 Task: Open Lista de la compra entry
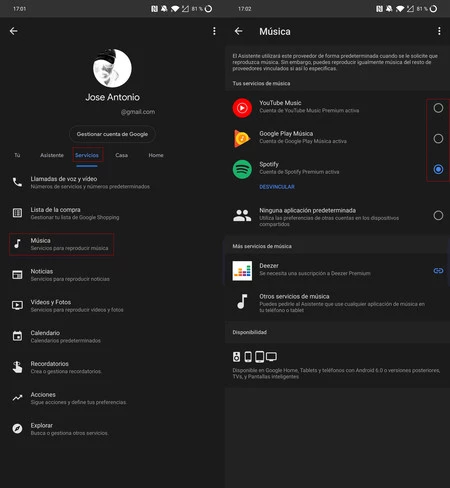(75, 213)
